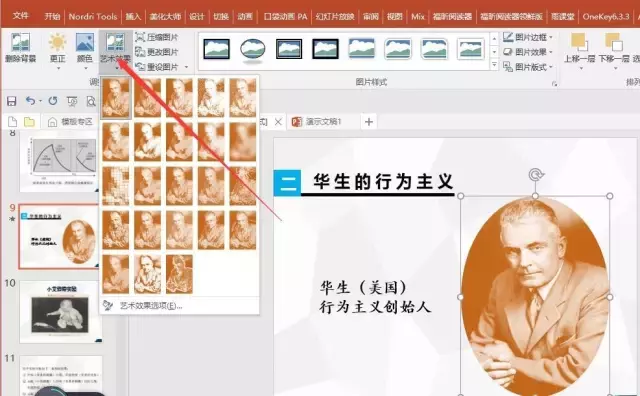Open the Design (设计) tab

point(196,16)
